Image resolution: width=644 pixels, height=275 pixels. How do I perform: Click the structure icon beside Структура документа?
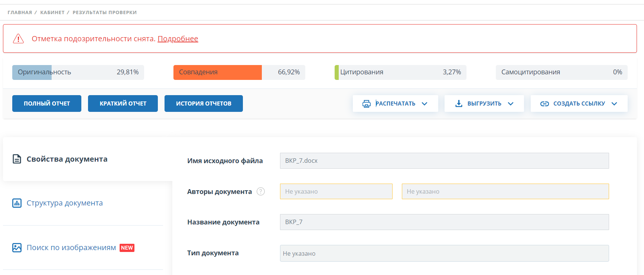point(17,203)
